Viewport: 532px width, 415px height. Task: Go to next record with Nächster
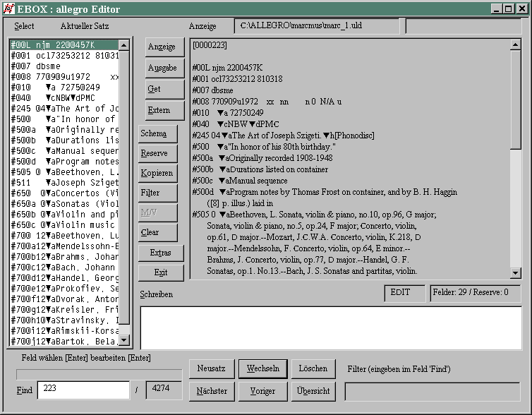(x=211, y=391)
